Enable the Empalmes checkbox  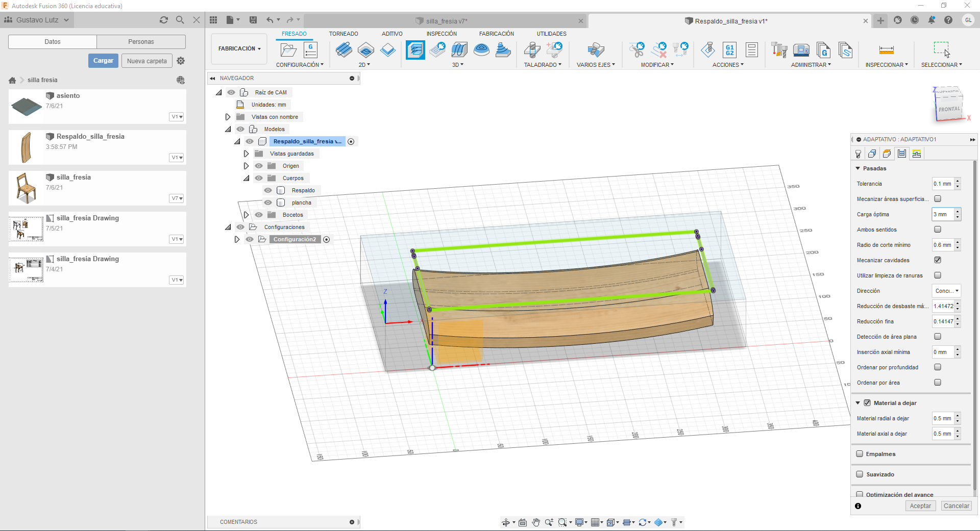pos(860,454)
